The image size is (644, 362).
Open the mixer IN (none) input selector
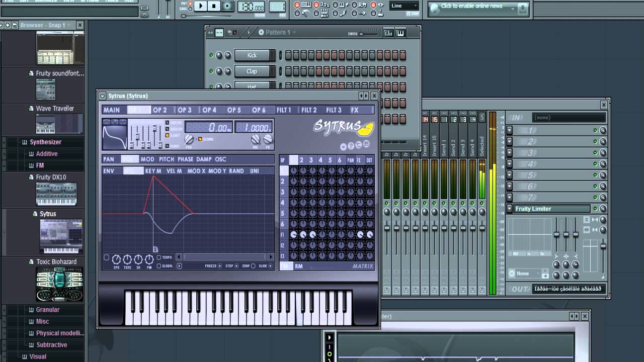click(569, 118)
